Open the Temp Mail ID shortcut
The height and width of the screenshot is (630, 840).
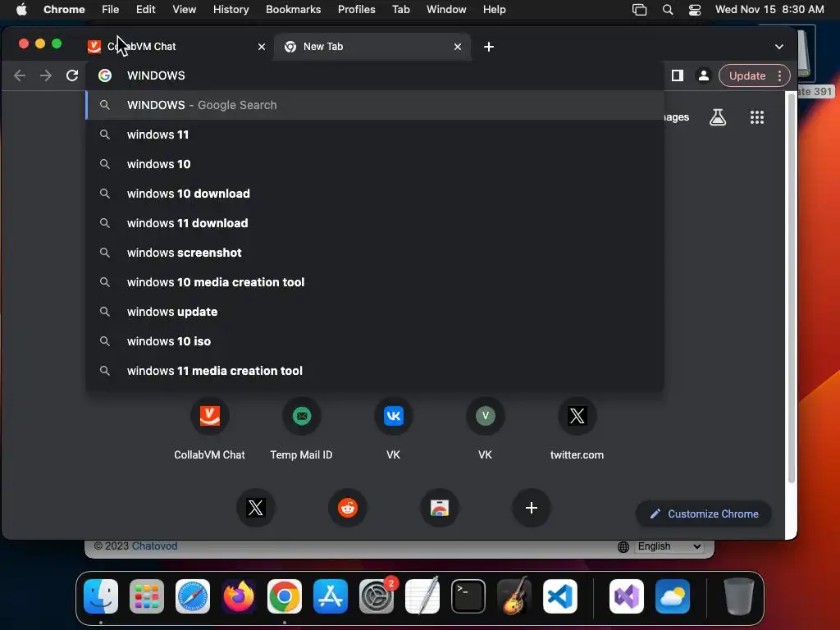(302, 430)
